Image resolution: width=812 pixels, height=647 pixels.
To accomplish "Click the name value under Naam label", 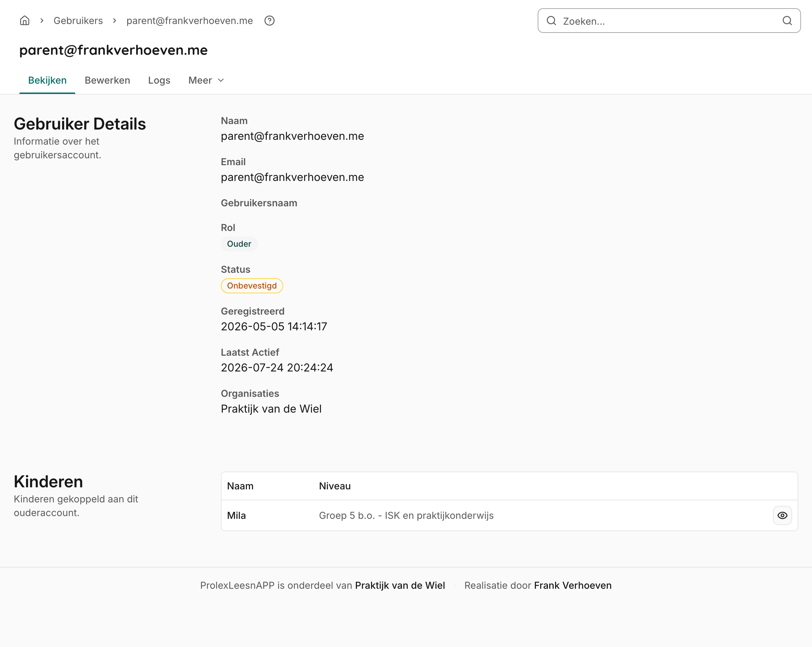I will (x=292, y=136).
